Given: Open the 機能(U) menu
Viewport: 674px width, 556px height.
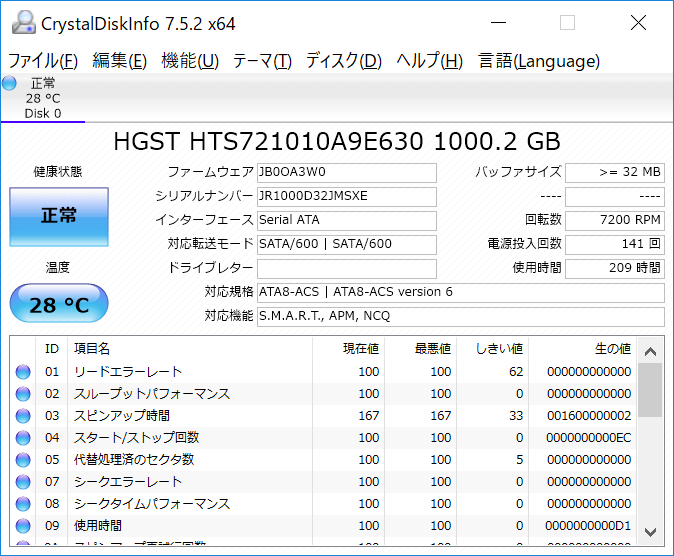Looking at the screenshot, I should 190,61.
